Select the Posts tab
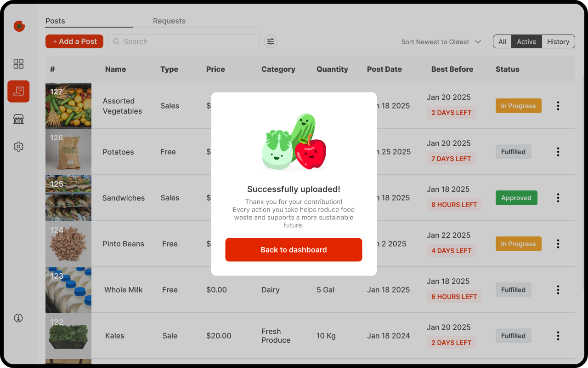The height and width of the screenshot is (368, 588). [55, 21]
